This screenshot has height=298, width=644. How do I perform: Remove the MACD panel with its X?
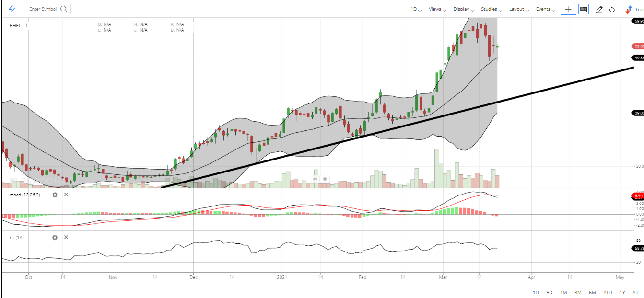pyautogui.click(x=66, y=195)
